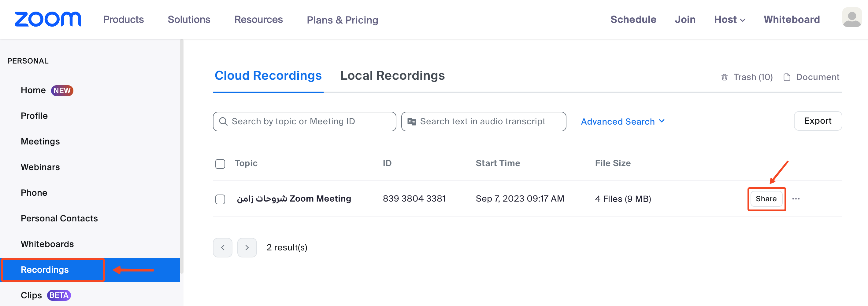
Task: Open Personal Contacts in the sidebar
Action: (x=59, y=218)
